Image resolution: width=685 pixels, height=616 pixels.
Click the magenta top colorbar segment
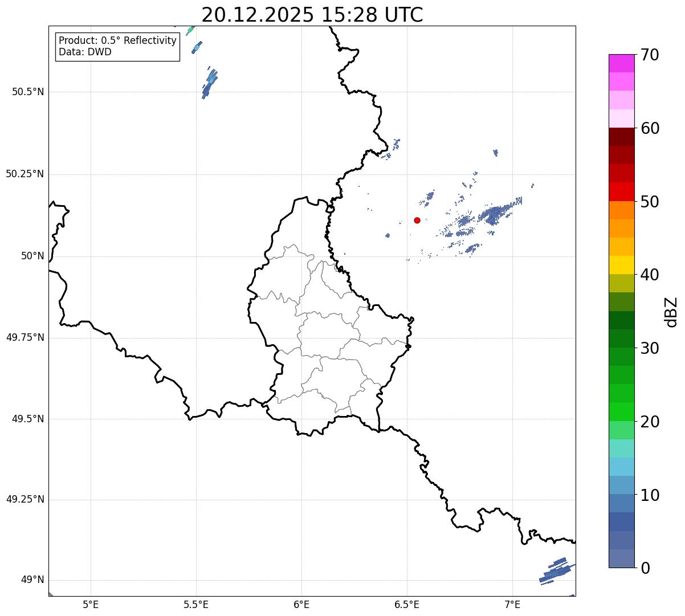point(622,63)
